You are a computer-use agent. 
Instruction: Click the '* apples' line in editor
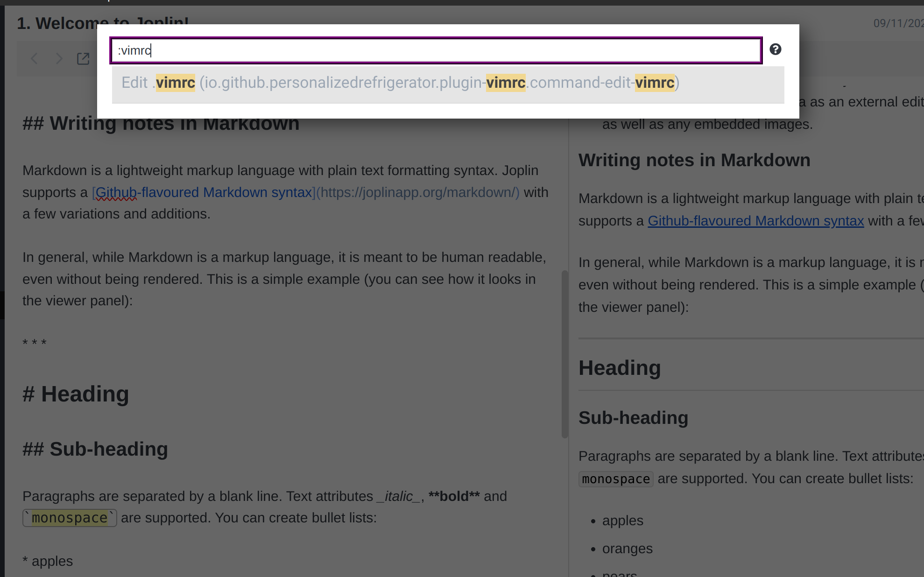[48, 561]
